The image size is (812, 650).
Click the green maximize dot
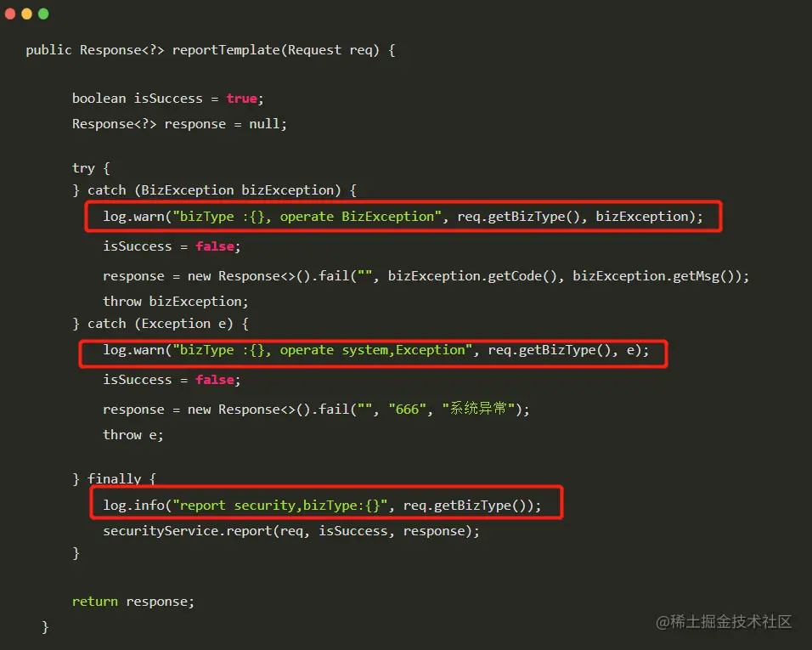tap(43, 14)
